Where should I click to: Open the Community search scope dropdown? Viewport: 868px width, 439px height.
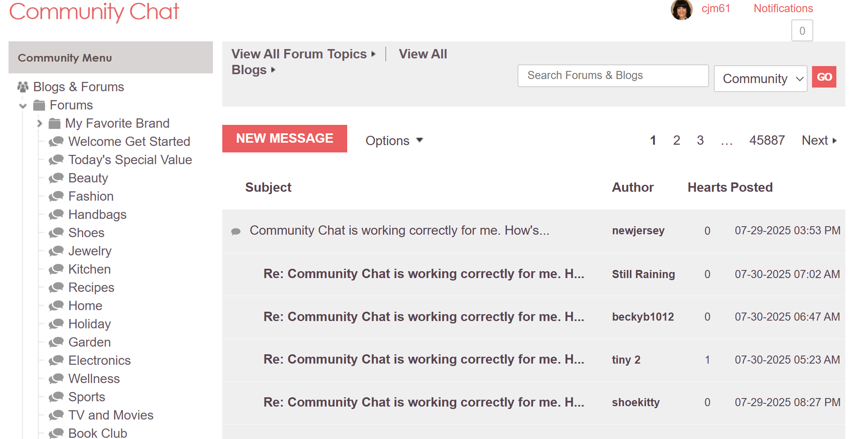click(760, 78)
